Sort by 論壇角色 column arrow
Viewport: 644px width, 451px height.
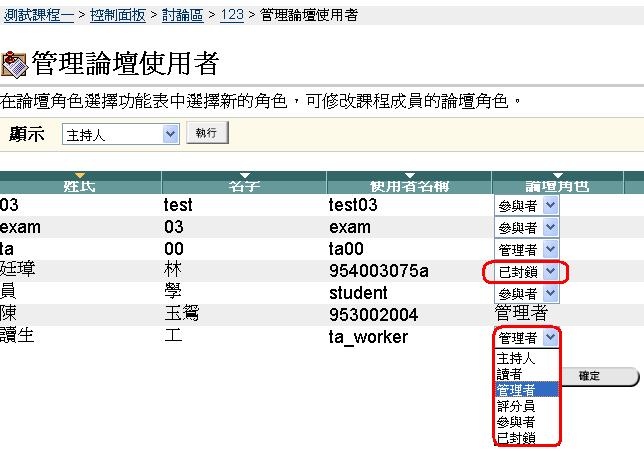pyautogui.click(x=557, y=176)
